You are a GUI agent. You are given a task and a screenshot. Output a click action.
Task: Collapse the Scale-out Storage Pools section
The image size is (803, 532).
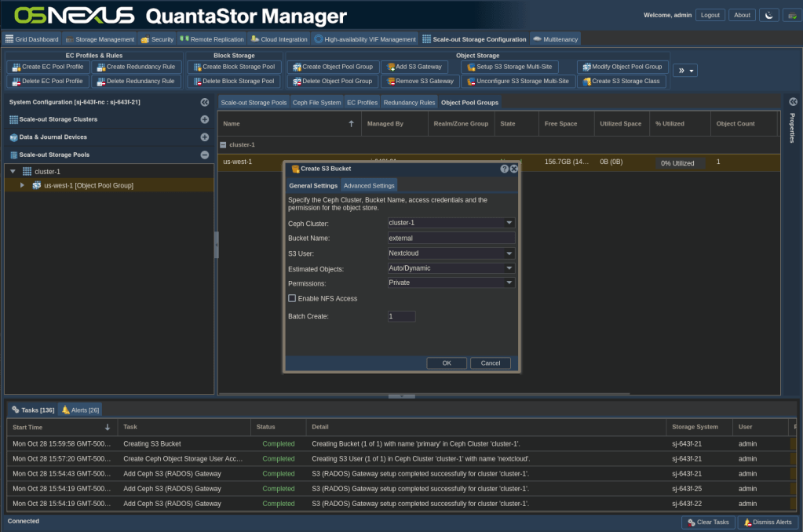(x=205, y=155)
